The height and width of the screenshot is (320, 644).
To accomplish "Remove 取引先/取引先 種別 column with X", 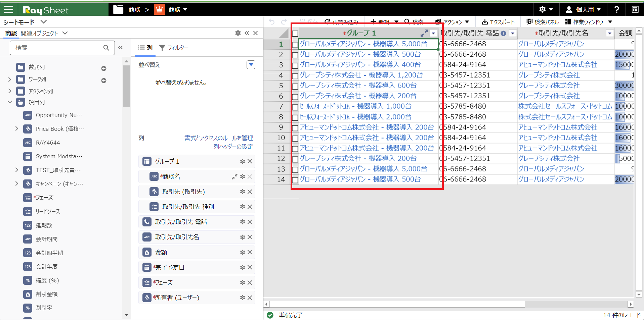I will [x=250, y=207].
